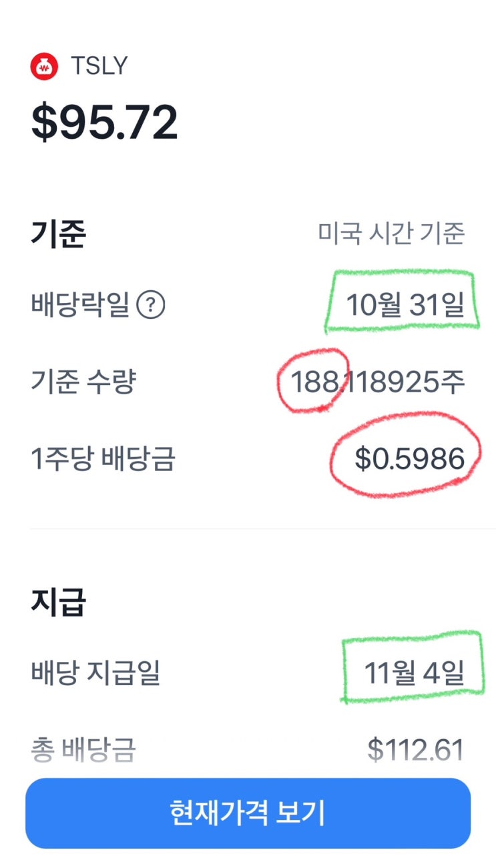
Task: Tap the TSLY ticker name
Action: pyautogui.click(x=99, y=67)
